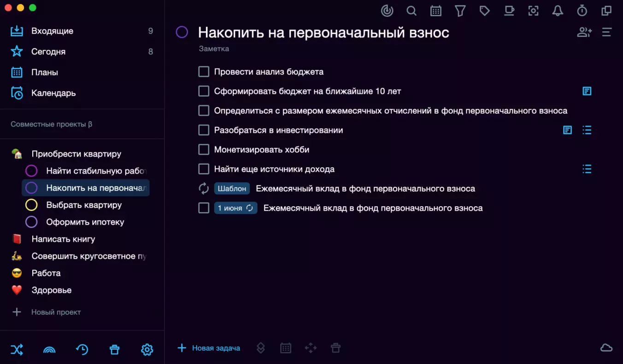This screenshot has width=623, height=364.
Task: Toggle circle of 'Выбрать квартиру' in sidebar
Action: (31, 205)
